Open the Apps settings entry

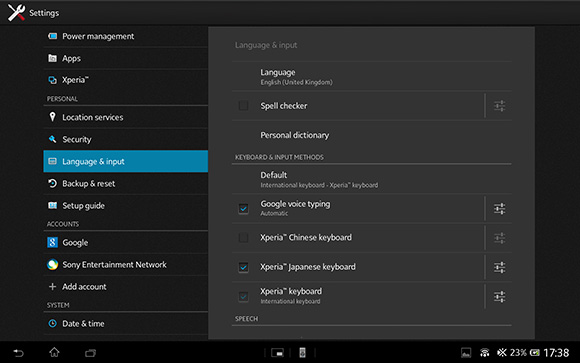pyautogui.click(x=126, y=58)
